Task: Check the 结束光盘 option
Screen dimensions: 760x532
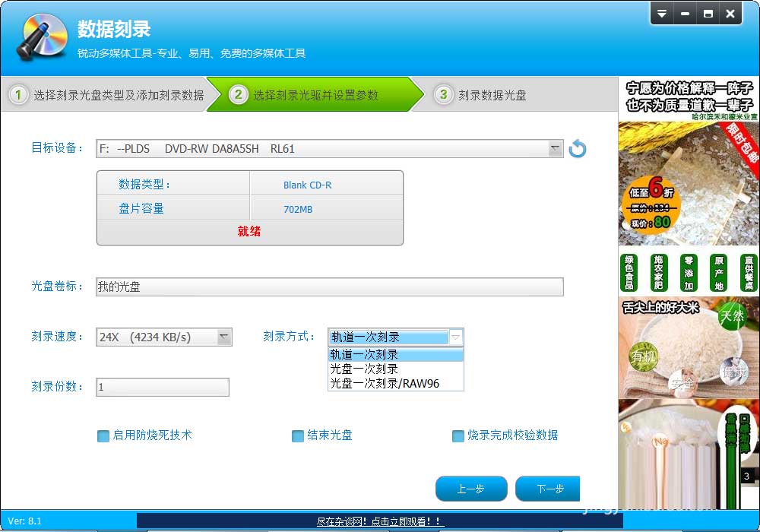Action: [298, 435]
